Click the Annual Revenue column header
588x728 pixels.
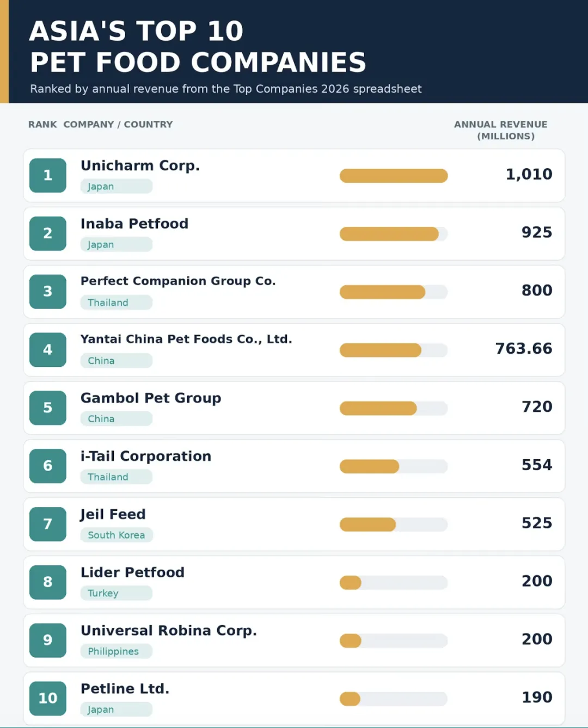point(501,130)
